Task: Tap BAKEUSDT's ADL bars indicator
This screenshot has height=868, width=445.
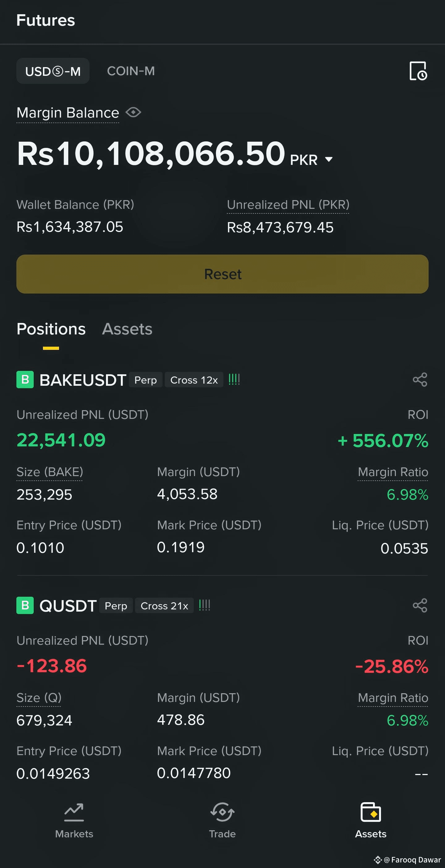Action: [234, 380]
